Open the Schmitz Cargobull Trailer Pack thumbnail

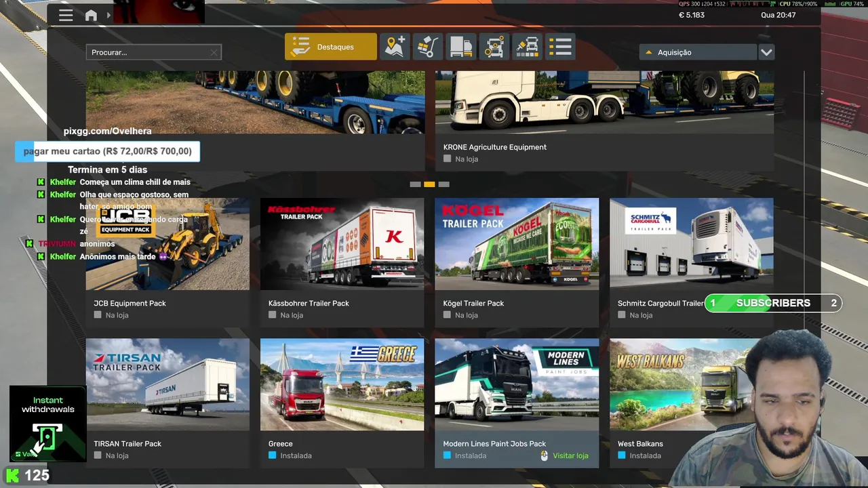click(x=692, y=244)
